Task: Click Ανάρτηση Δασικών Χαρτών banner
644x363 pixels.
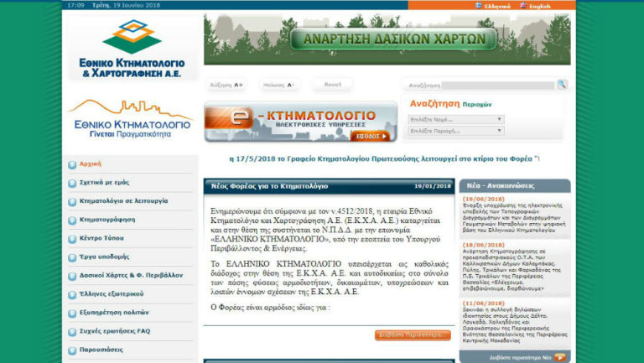Action: coord(387,39)
